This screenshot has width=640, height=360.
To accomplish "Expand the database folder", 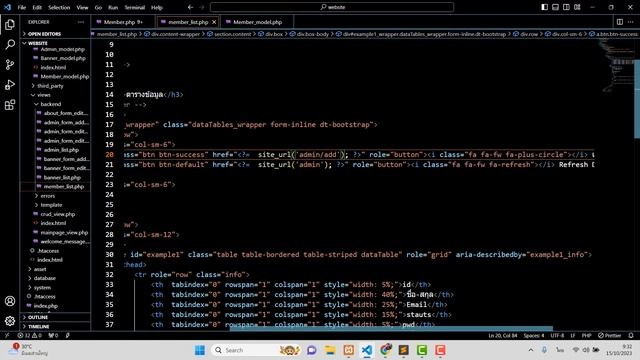I will (x=45, y=278).
